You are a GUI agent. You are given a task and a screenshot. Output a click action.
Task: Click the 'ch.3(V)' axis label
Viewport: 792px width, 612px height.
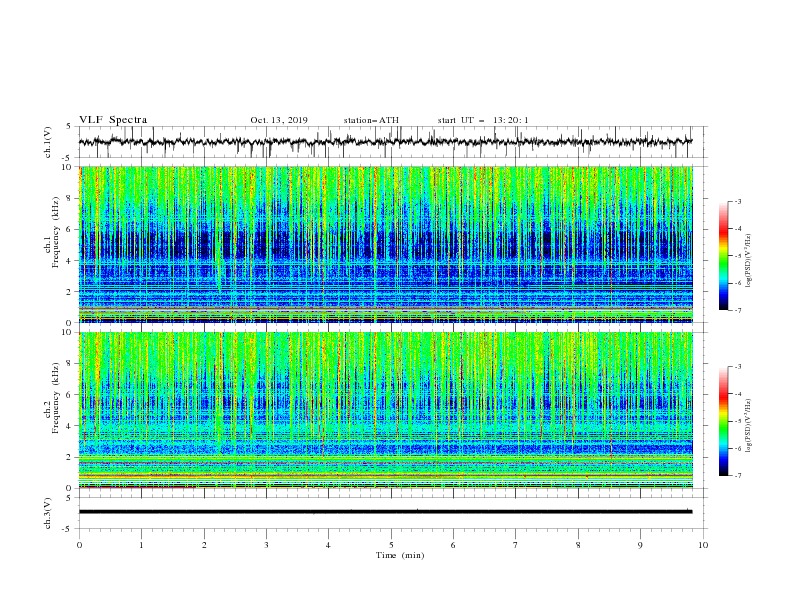tap(48, 514)
